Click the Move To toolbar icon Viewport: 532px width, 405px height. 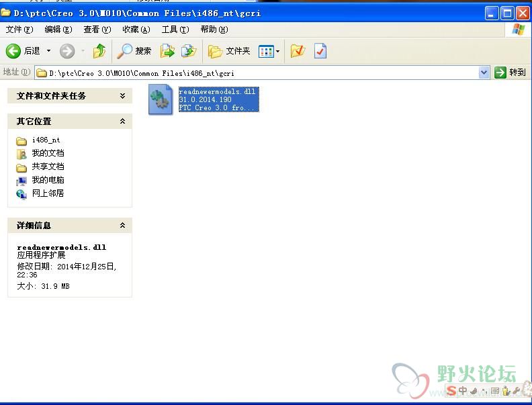(x=167, y=51)
